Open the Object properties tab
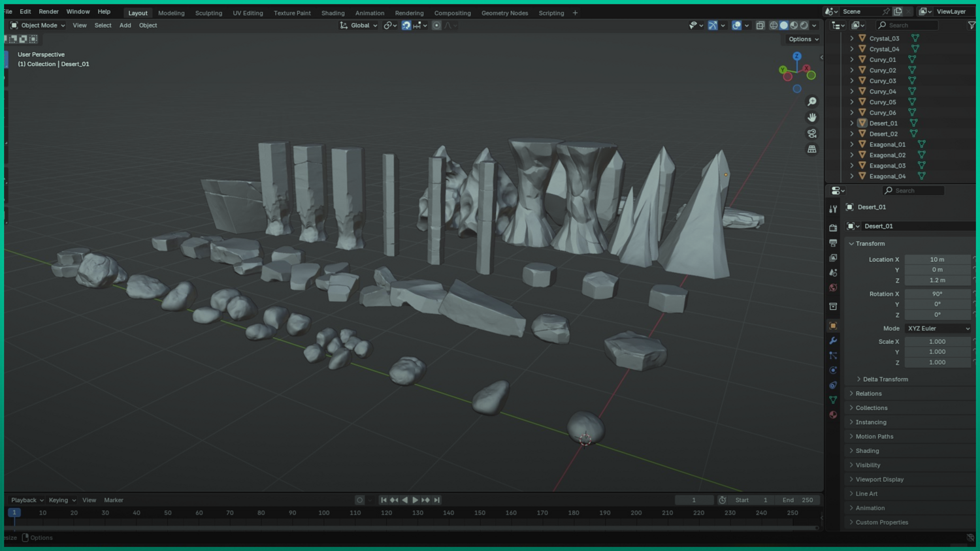The image size is (980, 551). point(833,326)
